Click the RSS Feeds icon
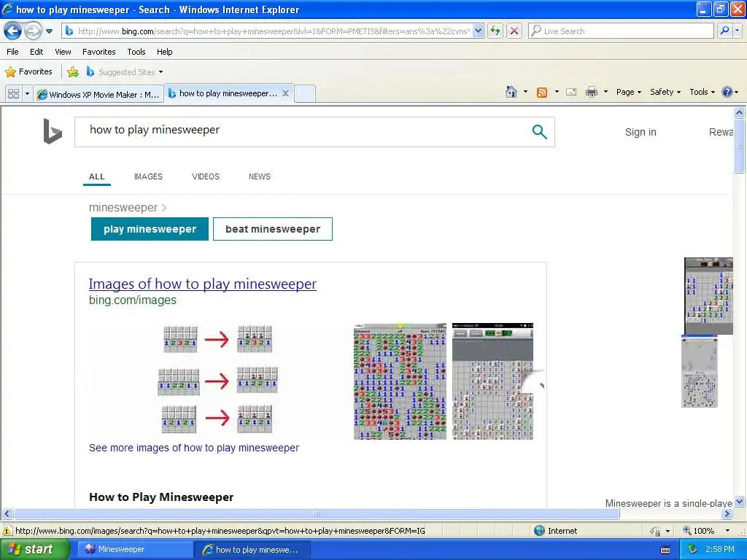This screenshot has height=560, width=747. click(x=542, y=93)
